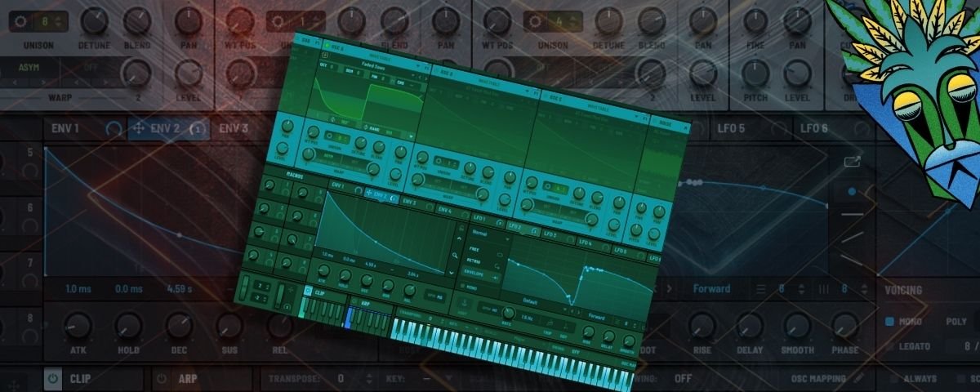The width and height of the screenshot is (980, 392).
Task: Switch to LFO 6 tab in background
Action: click(x=813, y=128)
